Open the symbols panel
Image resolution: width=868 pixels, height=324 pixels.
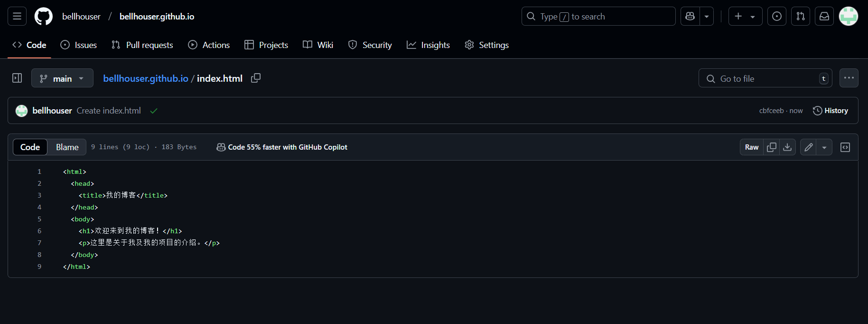coord(845,147)
